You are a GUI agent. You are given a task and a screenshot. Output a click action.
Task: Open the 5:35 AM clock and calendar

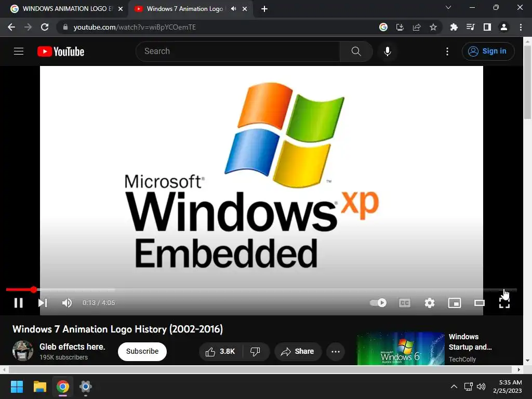pyautogui.click(x=507, y=387)
